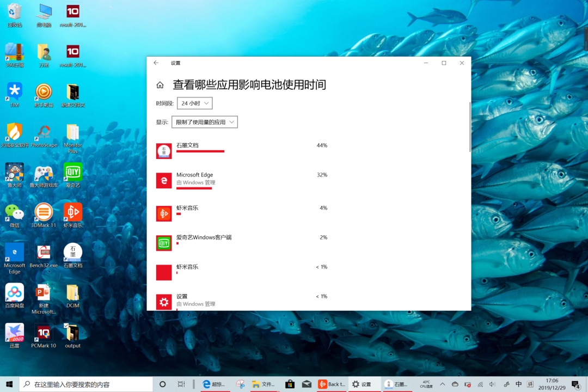Open the clock showing 17:06
588x392 pixels.
pos(552,384)
